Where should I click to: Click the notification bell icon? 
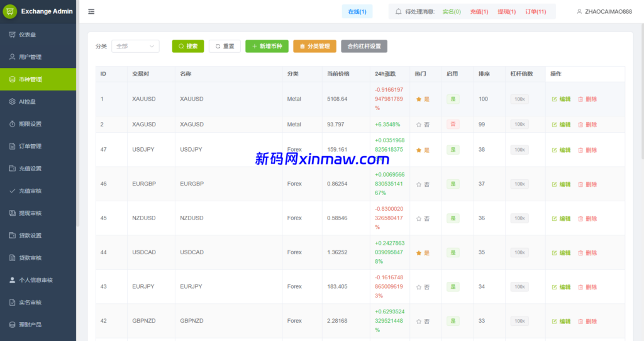pos(398,11)
